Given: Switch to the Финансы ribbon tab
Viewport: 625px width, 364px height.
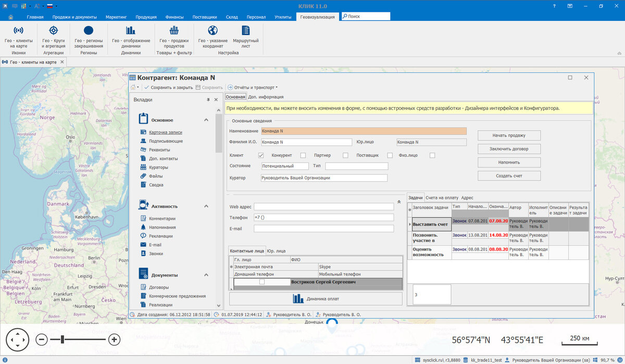Looking at the screenshot, I should pos(174,17).
